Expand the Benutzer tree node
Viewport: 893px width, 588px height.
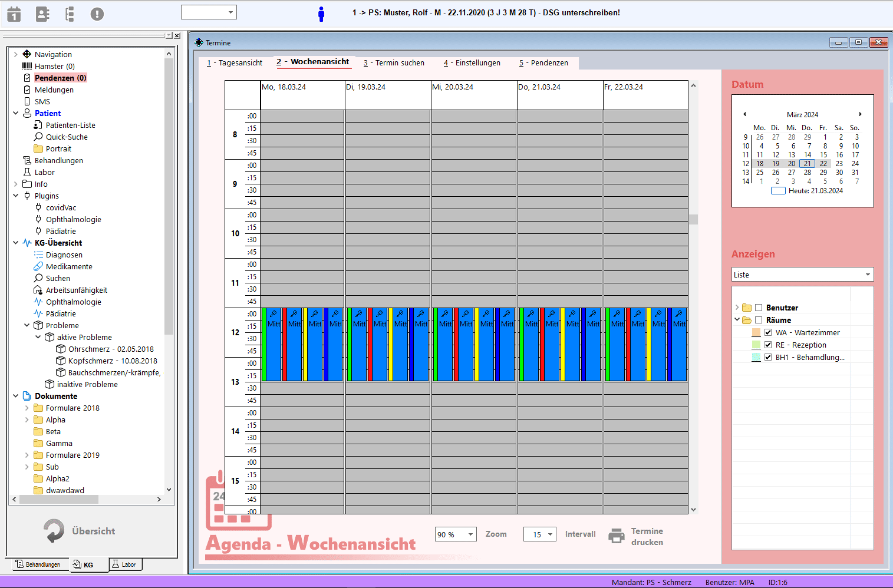(x=737, y=308)
